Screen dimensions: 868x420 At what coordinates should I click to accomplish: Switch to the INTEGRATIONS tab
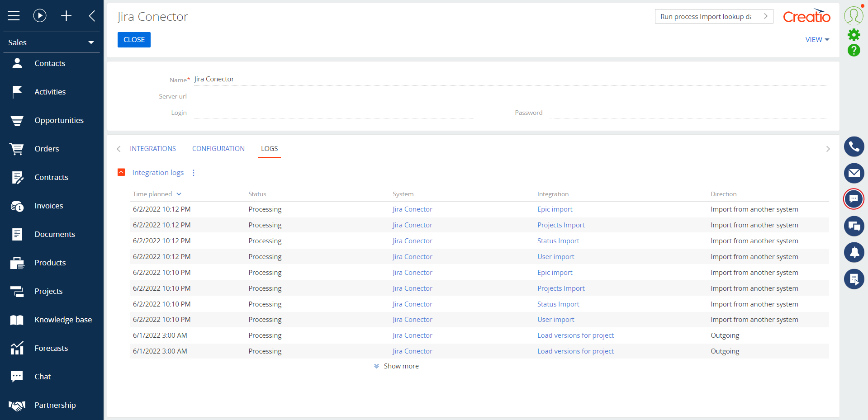click(x=153, y=149)
